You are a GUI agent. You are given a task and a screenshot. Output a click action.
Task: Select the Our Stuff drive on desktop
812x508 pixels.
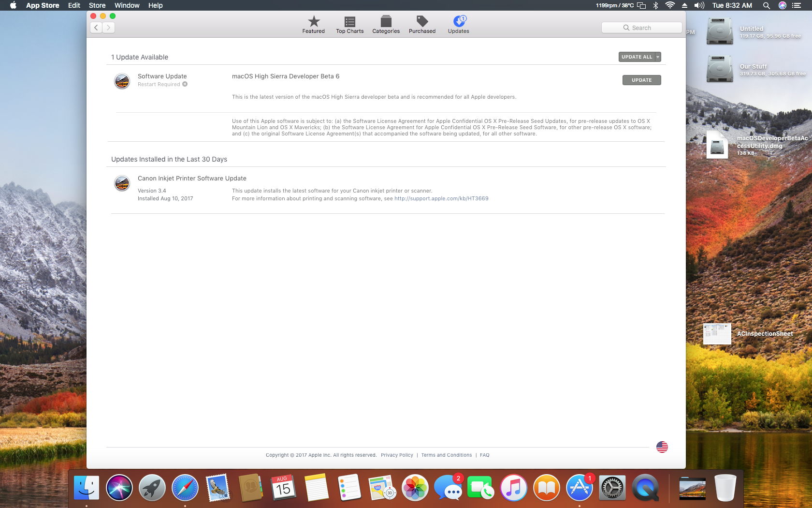[720, 69]
